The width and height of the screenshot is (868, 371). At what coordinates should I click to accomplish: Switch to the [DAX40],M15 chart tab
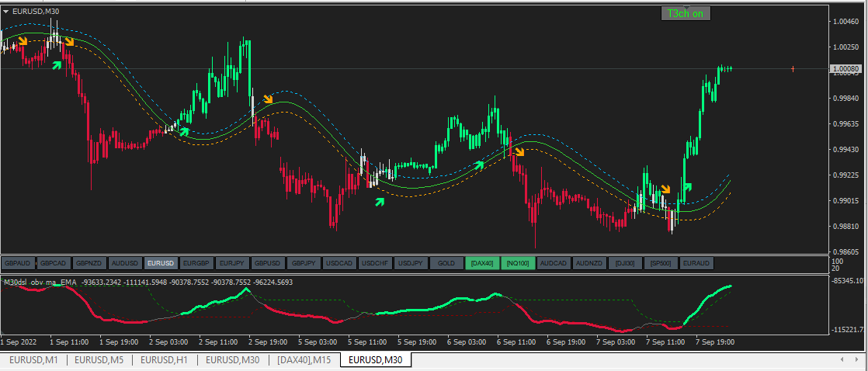click(304, 360)
